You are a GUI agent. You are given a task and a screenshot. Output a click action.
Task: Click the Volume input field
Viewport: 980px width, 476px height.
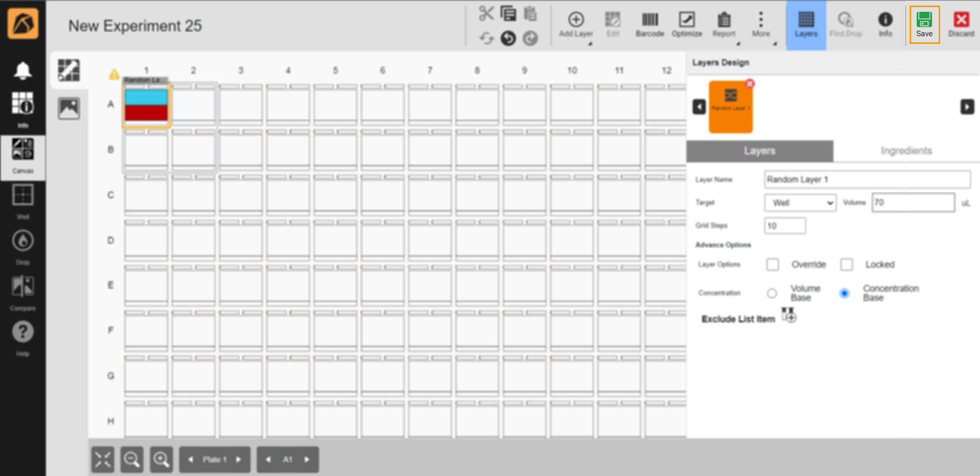(913, 202)
